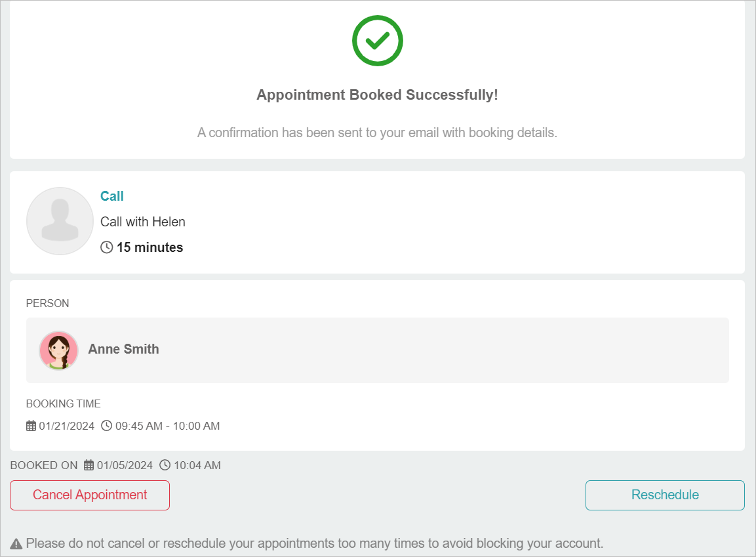Click the clock icon beside 10:04 AM
The image size is (756, 557).
click(165, 465)
